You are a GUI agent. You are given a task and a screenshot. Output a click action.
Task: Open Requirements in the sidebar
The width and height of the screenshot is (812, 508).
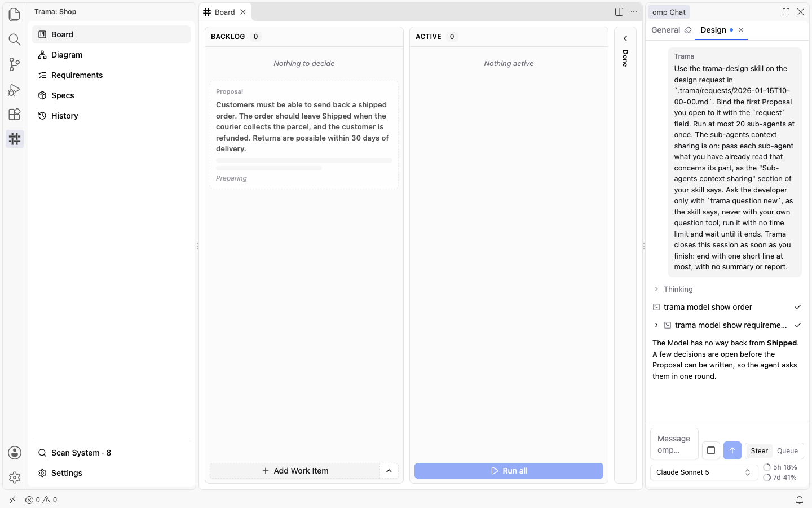pyautogui.click(x=112, y=75)
